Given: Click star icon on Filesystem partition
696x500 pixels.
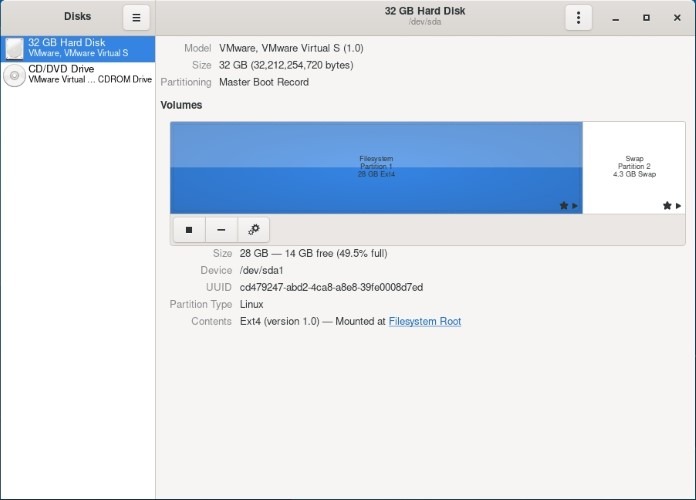Looking at the screenshot, I should click(563, 205).
